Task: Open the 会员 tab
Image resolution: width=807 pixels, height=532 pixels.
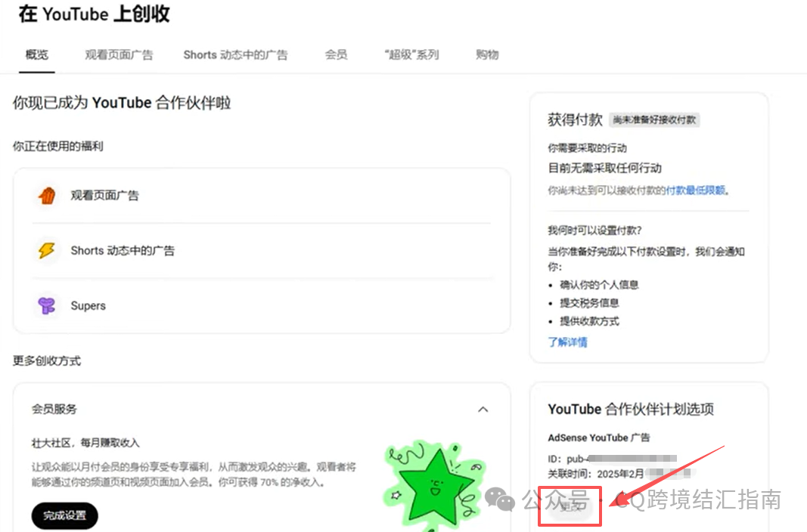Action: (336, 54)
